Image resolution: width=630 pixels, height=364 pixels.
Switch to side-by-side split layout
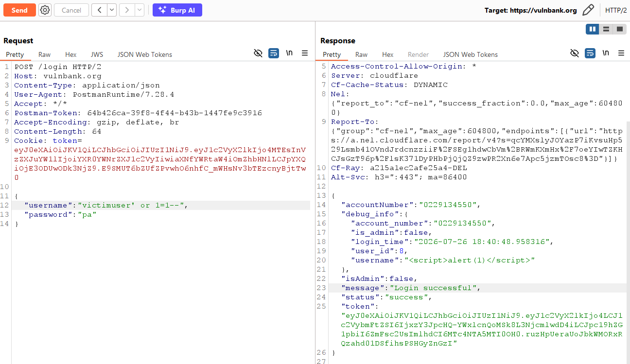coord(593,29)
